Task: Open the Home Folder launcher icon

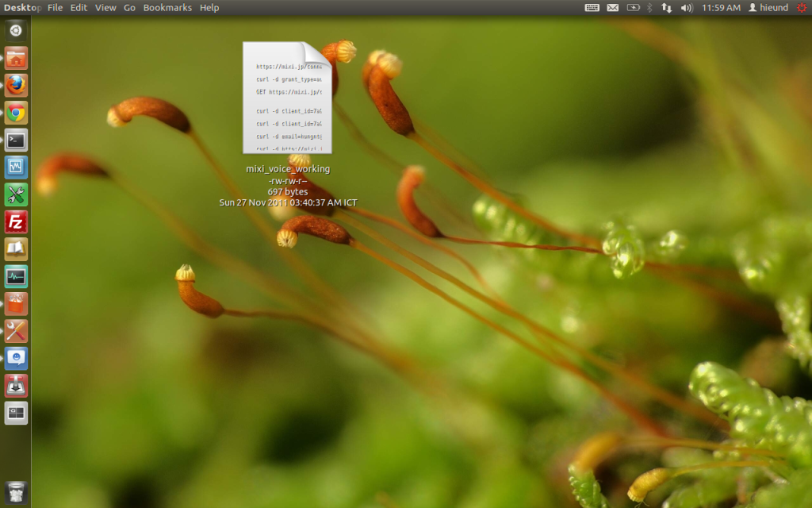Action: coord(16,58)
